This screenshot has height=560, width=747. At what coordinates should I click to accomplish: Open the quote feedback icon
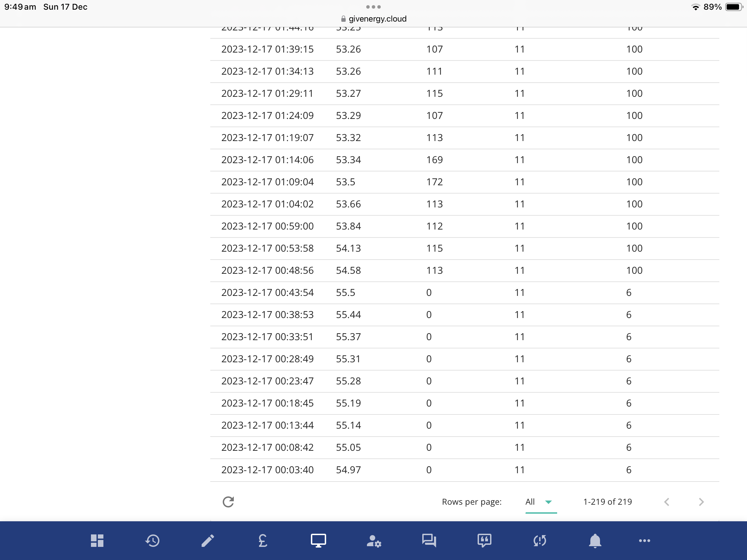point(484,541)
